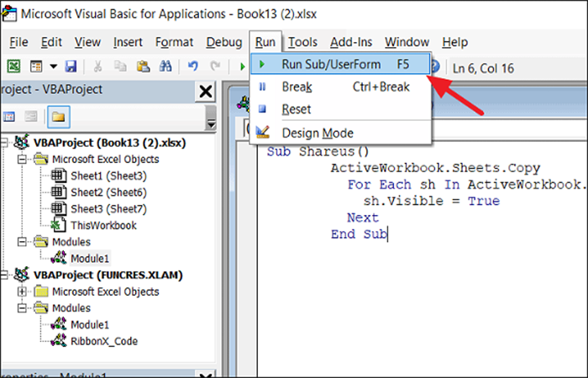Open the Tools menu
Image resolution: width=588 pixels, height=378 pixels.
302,42
